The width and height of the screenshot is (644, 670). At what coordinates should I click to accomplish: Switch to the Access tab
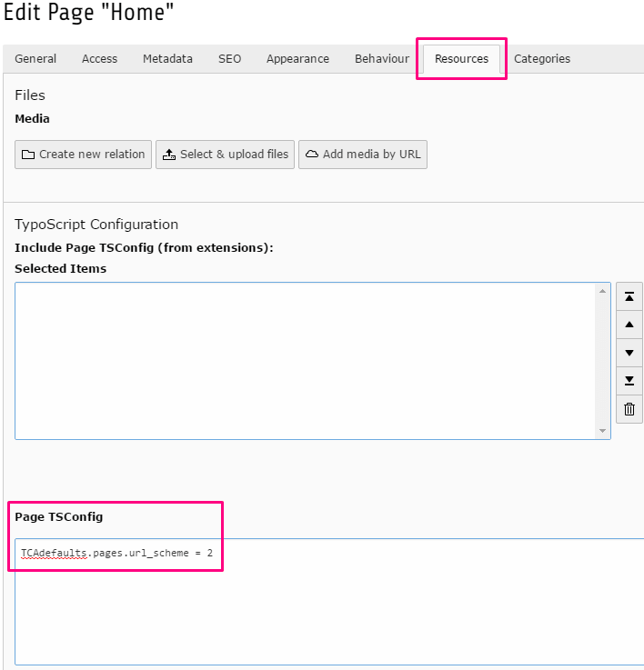pyautogui.click(x=99, y=59)
